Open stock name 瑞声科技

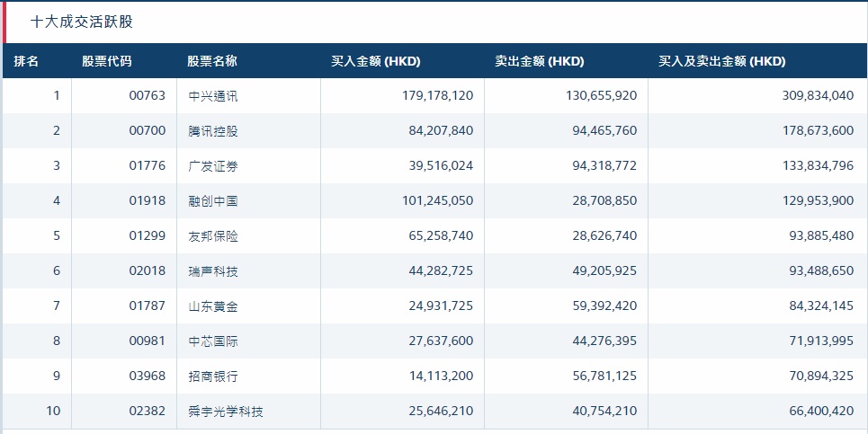tap(213, 271)
